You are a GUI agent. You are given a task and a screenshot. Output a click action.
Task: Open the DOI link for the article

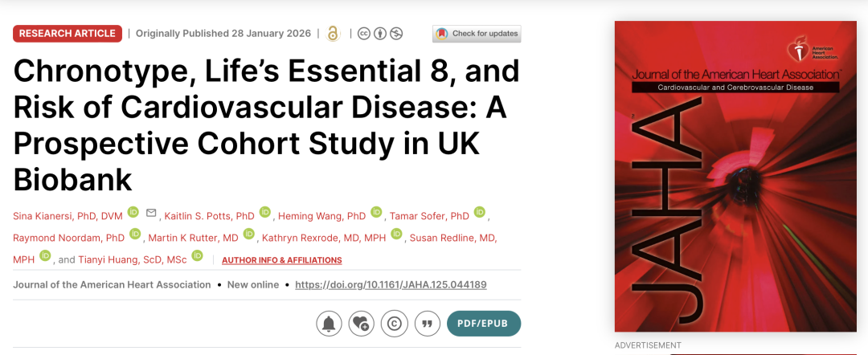pyautogui.click(x=391, y=285)
